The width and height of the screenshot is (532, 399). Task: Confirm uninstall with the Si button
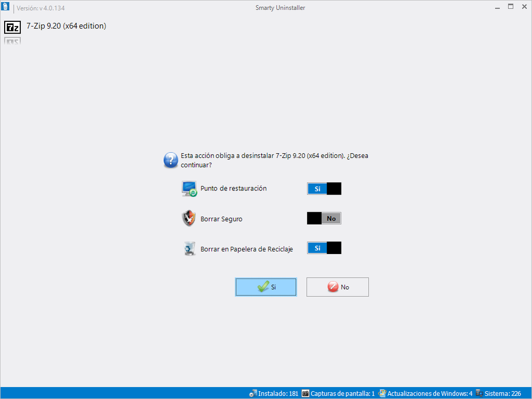click(265, 287)
